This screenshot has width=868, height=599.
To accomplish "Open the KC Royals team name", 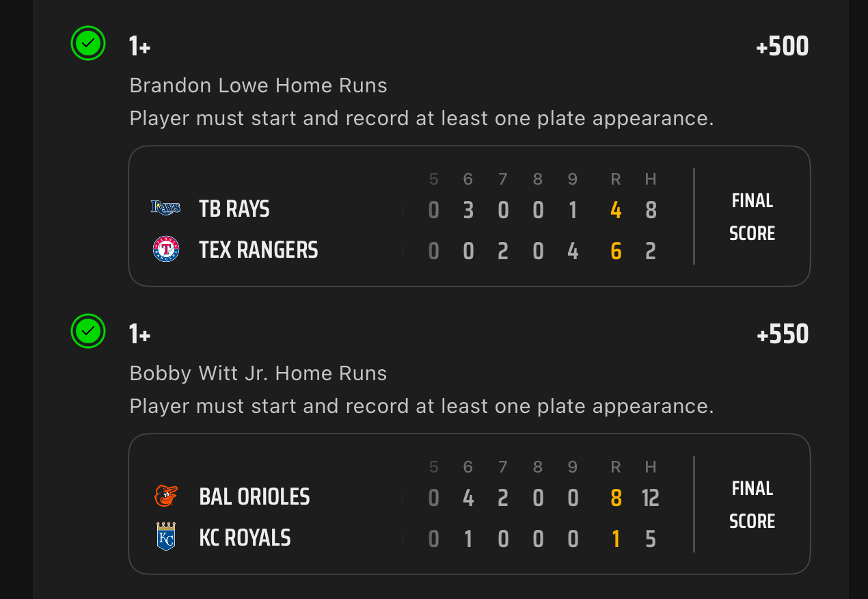I will click(x=245, y=538).
